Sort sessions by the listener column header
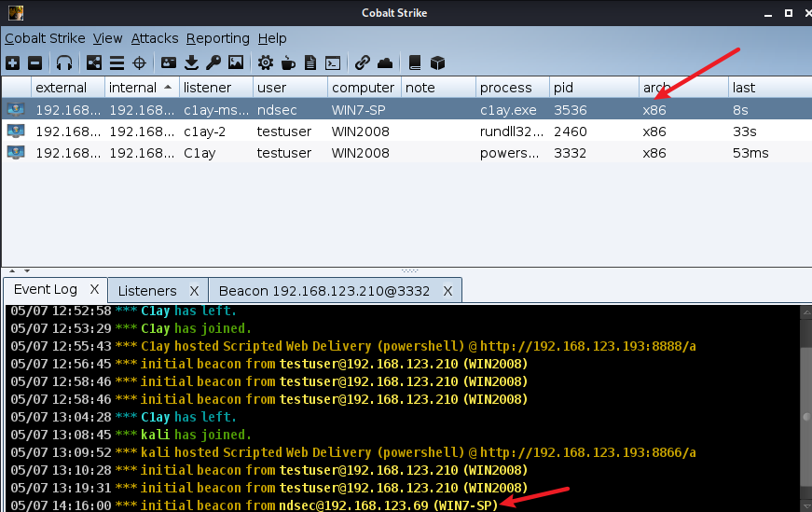 pyautogui.click(x=216, y=88)
